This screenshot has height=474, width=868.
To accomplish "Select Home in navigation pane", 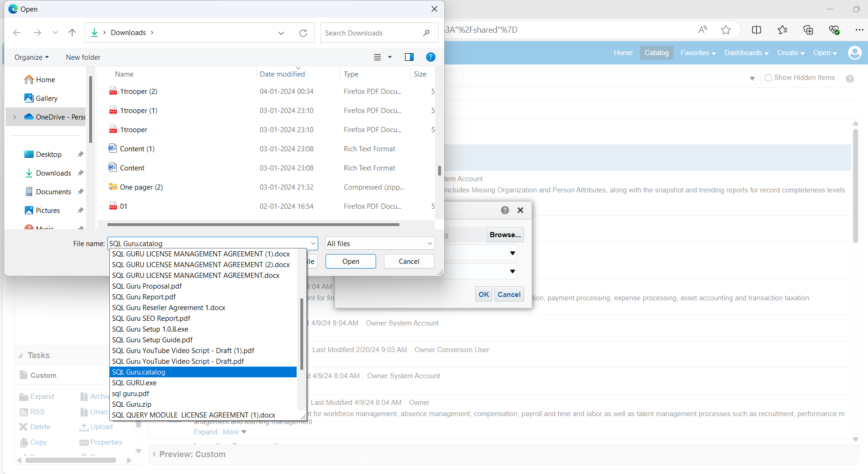I will point(45,80).
